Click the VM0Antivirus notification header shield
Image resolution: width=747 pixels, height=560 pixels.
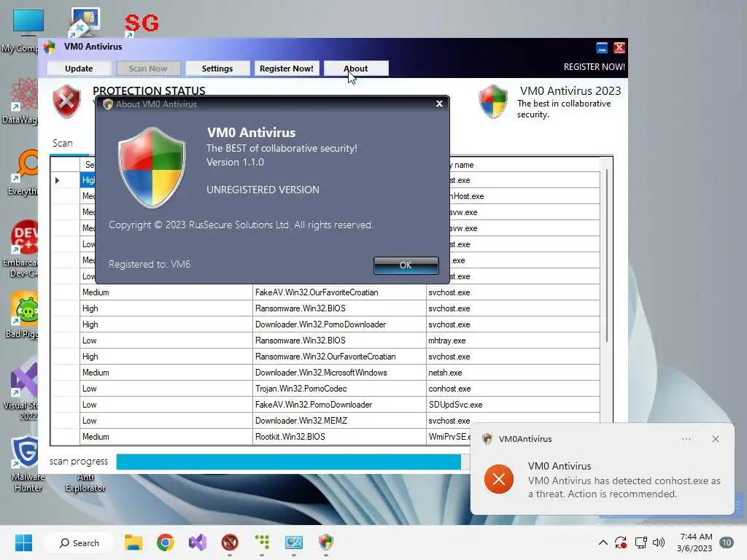(487, 438)
